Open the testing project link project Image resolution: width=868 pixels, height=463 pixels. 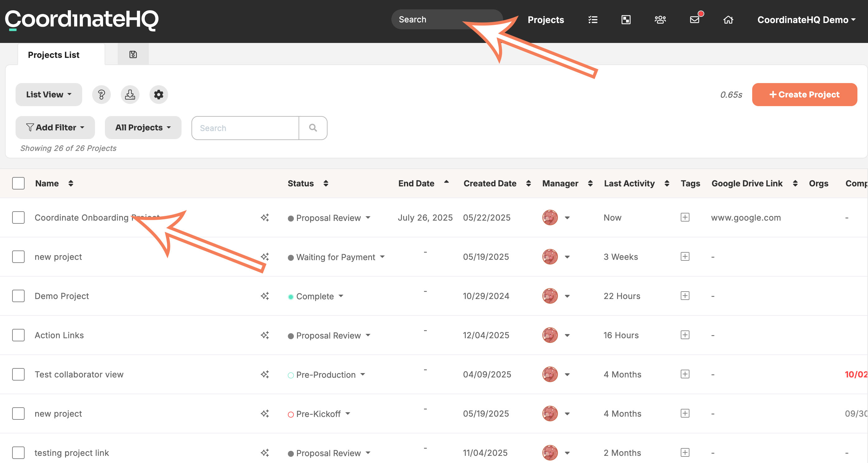click(72, 452)
